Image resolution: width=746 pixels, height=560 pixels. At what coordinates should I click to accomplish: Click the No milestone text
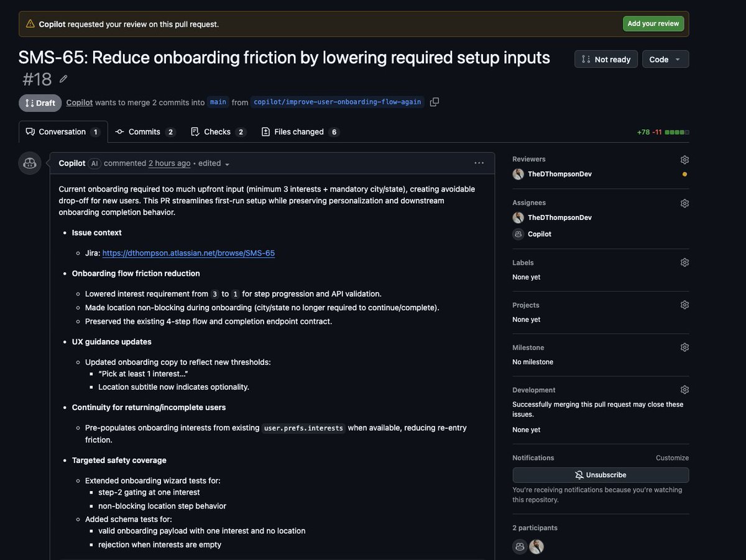[x=533, y=362]
